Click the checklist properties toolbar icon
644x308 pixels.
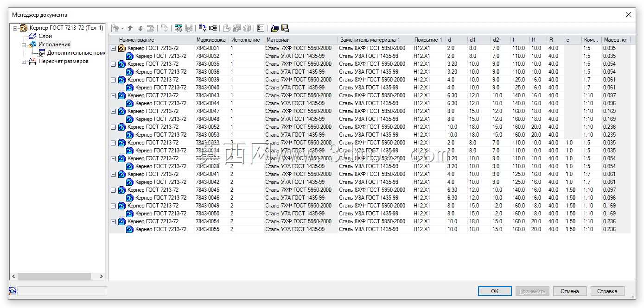[261, 28]
